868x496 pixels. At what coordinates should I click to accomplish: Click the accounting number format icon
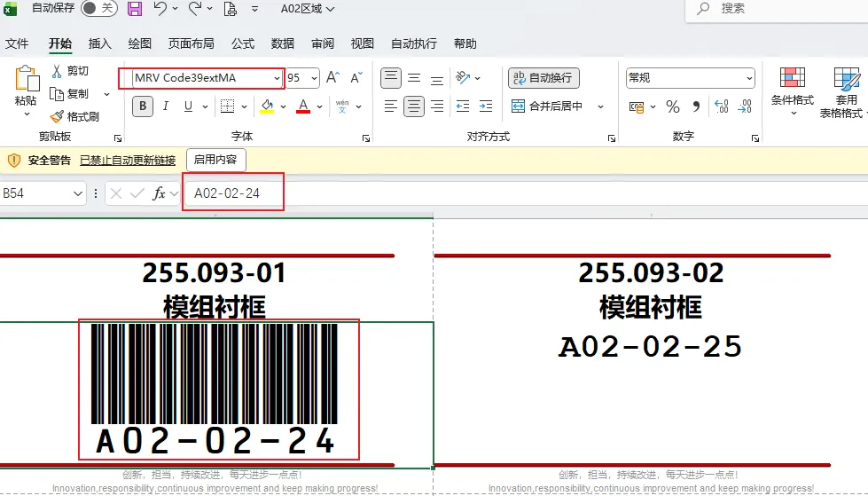637,107
